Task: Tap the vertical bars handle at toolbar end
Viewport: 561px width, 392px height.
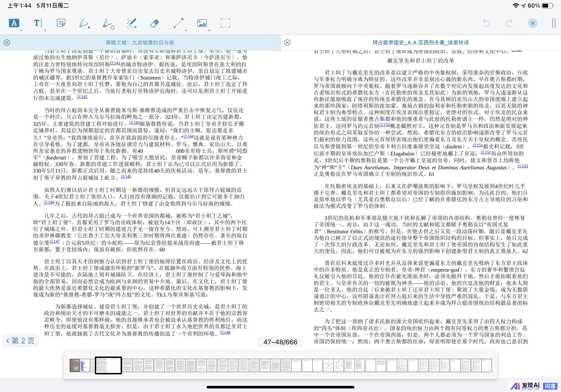Action: pyautogui.click(x=554, y=23)
